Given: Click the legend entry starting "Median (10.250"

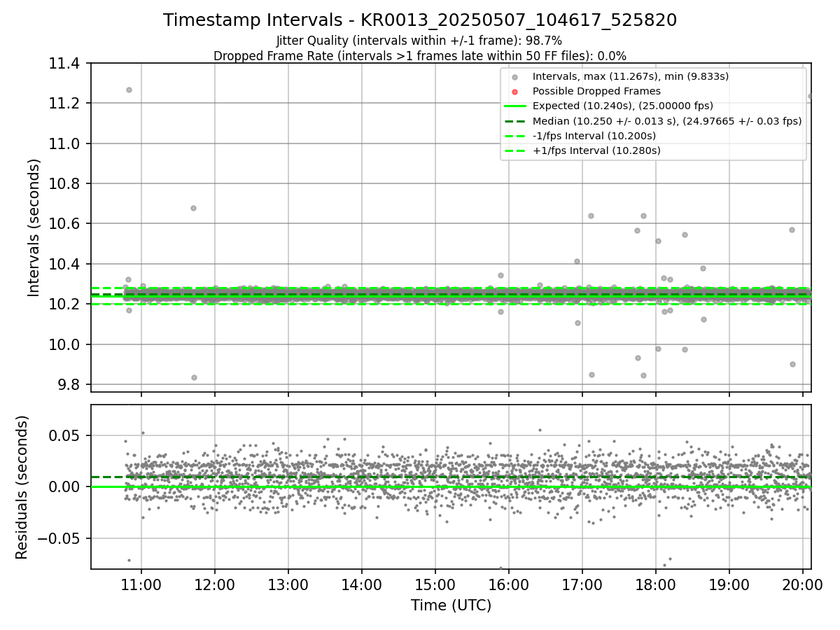Looking at the screenshot, I should (x=667, y=121).
